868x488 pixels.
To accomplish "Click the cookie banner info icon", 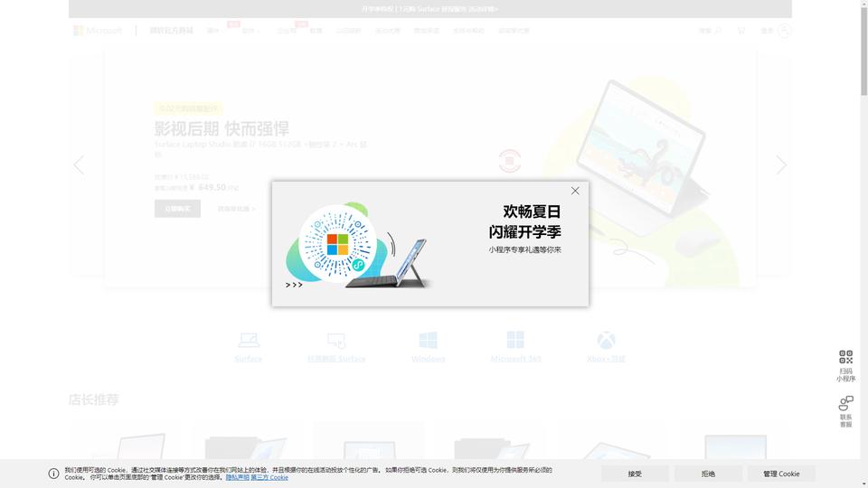I will coord(53,474).
